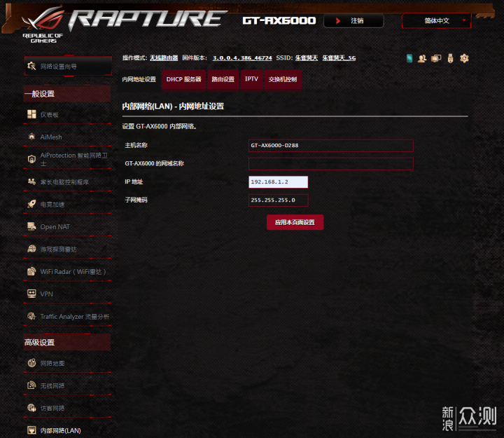Viewport: 504px width, 438px height.
Task: Click the 网络设置向导 wizard label
Action: point(59,67)
